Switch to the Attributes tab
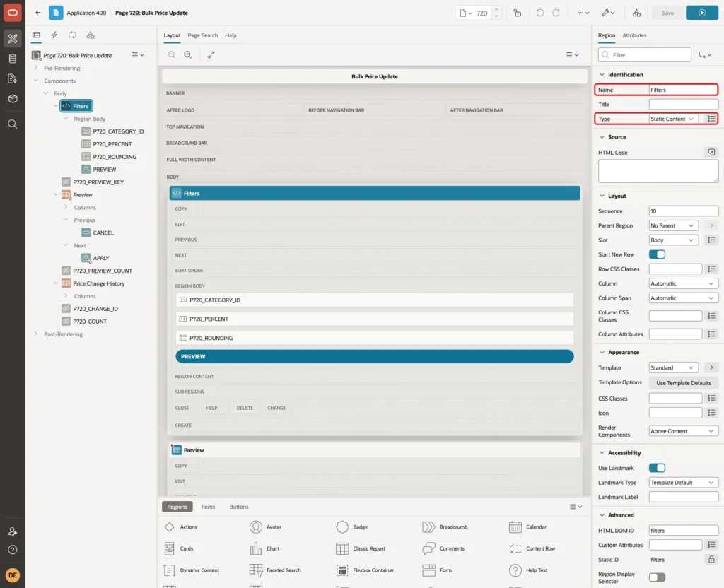724x588 pixels. pyautogui.click(x=634, y=35)
